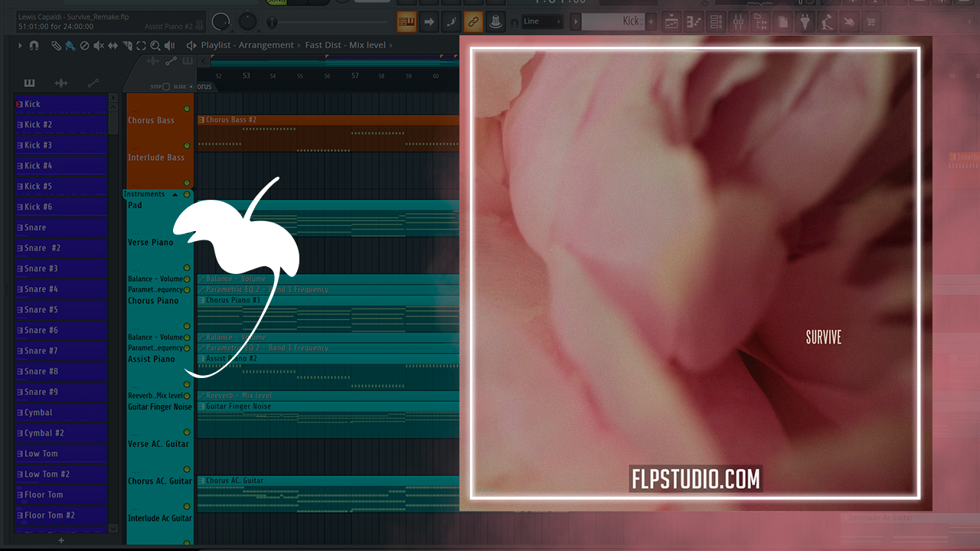
Task: Click the Fast Dist - Mix level breadcrumb
Action: (x=345, y=45)
